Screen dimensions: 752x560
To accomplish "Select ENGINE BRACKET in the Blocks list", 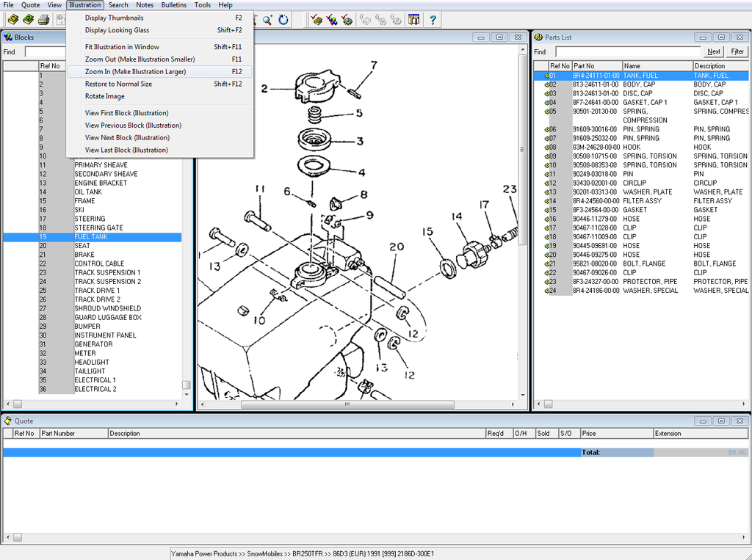I will 101,183.
